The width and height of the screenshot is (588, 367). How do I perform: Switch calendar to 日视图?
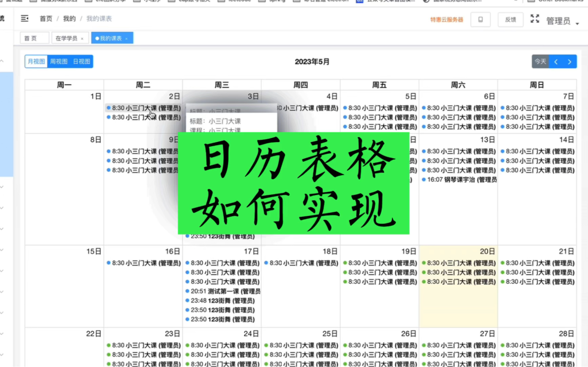(82, 61)
